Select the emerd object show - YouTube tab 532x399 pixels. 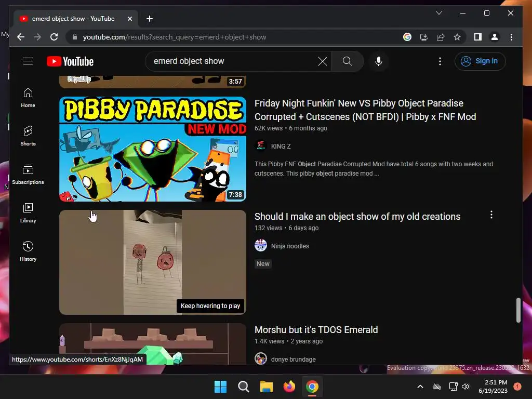coord(76,19)
